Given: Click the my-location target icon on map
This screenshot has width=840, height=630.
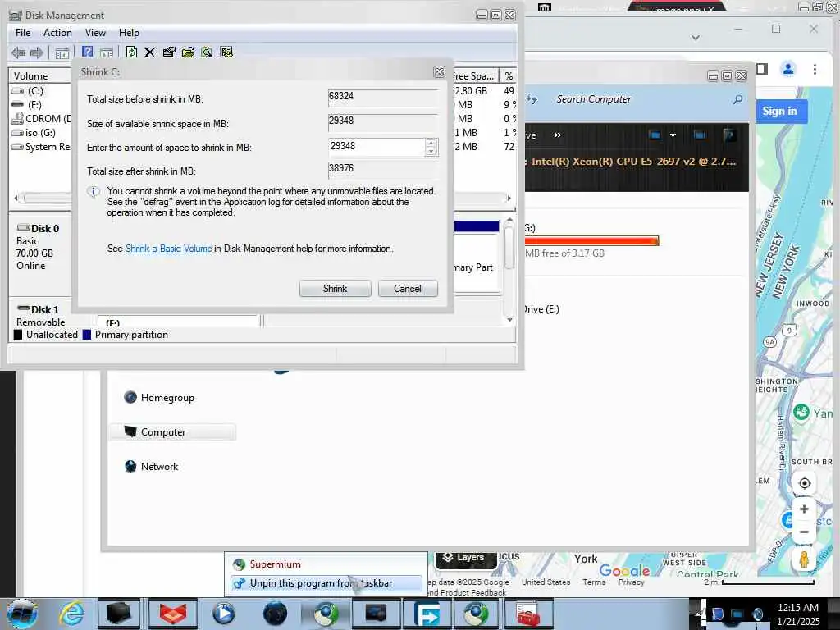Looking at the screenshot, I should tap(804, 483).
